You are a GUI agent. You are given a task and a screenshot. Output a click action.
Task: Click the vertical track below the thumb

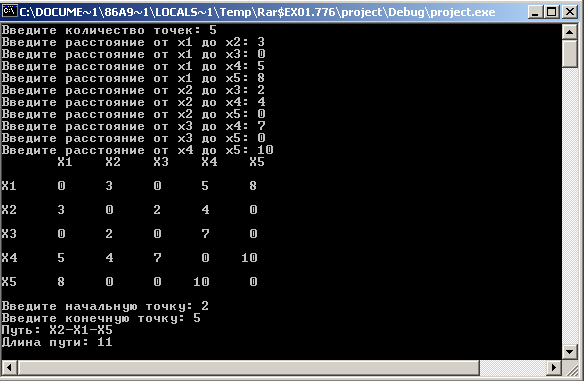tap(569, 206)
